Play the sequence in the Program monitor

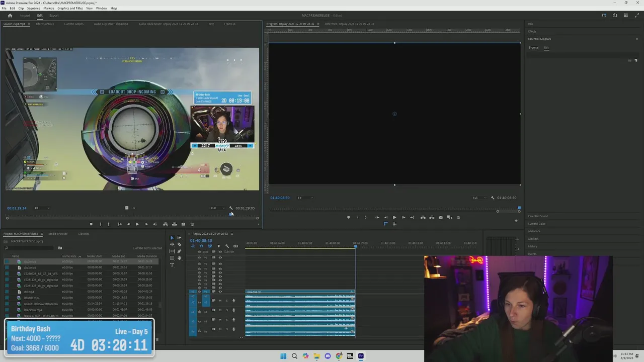click(394, 218)
